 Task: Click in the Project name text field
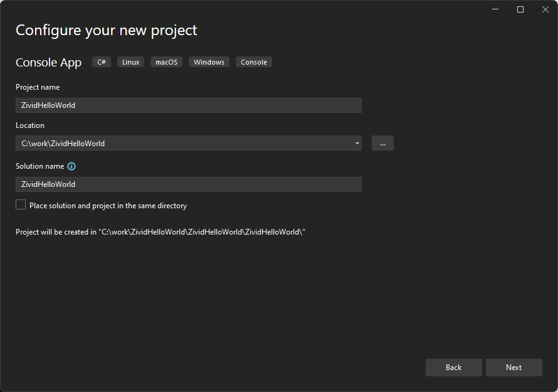[188, 105]
